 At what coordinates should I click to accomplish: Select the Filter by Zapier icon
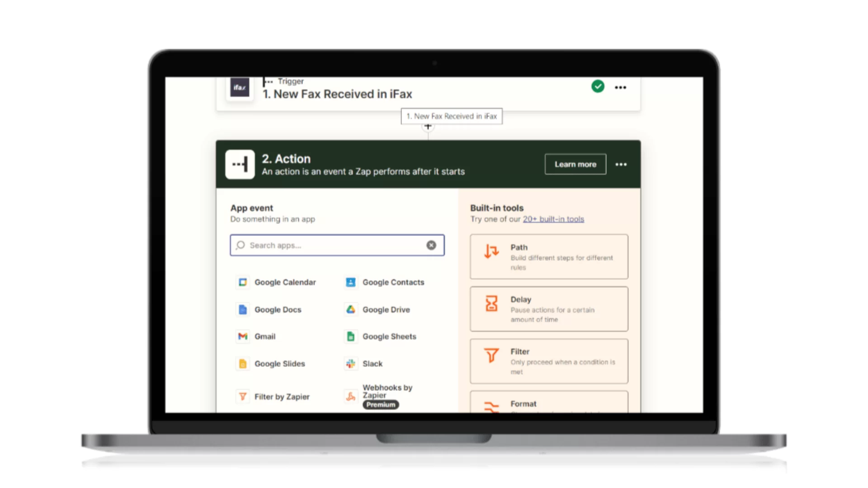[x=243, y=397]
